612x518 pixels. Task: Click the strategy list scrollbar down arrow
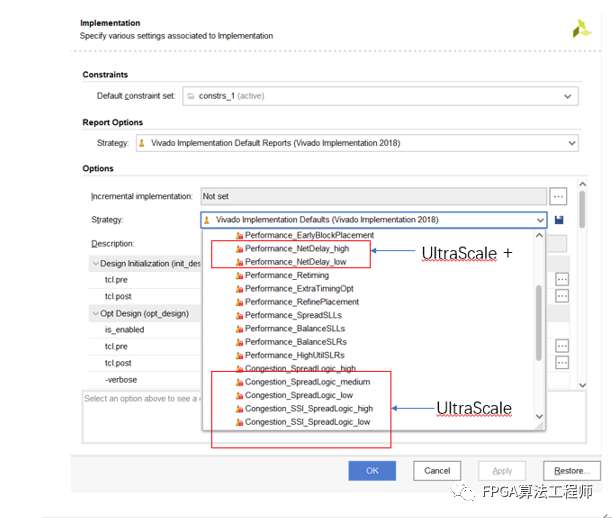tap(540, 417)
